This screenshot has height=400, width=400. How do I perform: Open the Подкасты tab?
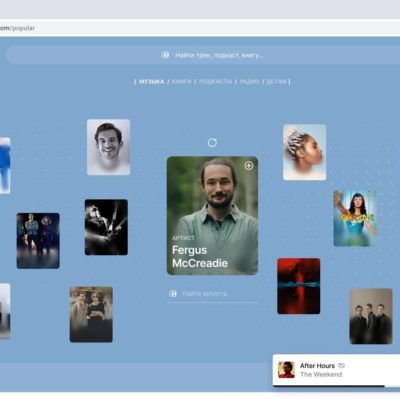coord(215,81)
